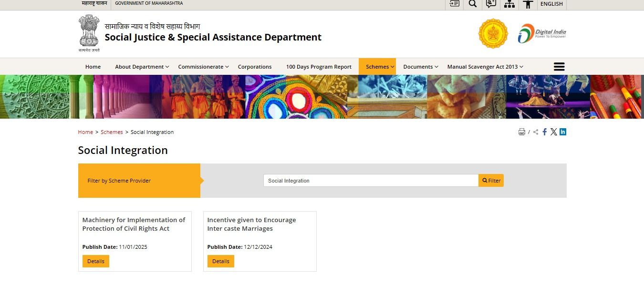Open the hamburger menu icon
This screenshot has height=296, width=644.
click(x=559, y=67)
